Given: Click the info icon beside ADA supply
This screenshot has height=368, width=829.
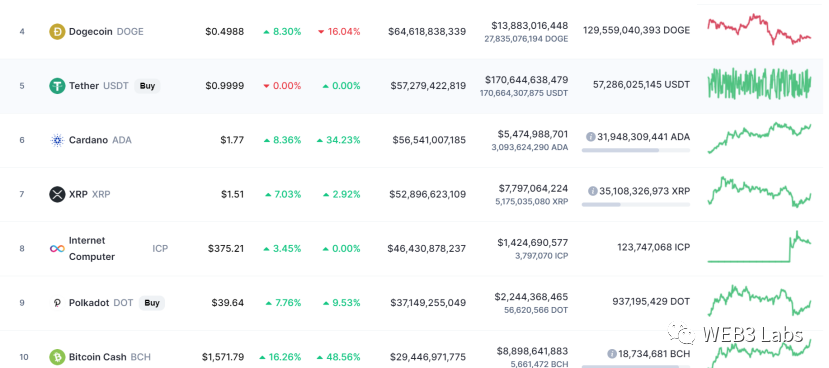Looking at the screenshot, I should click(x=591, y=137).
